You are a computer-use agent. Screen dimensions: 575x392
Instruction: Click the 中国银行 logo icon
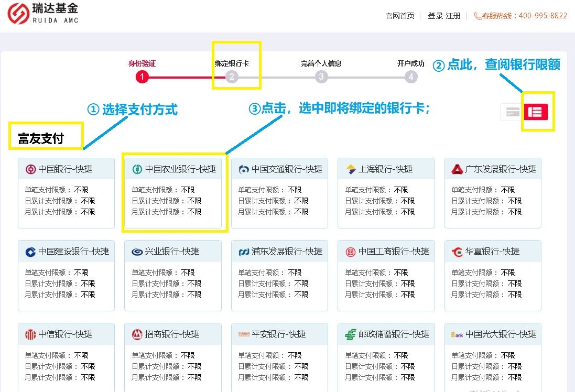[x=30, y=169]
